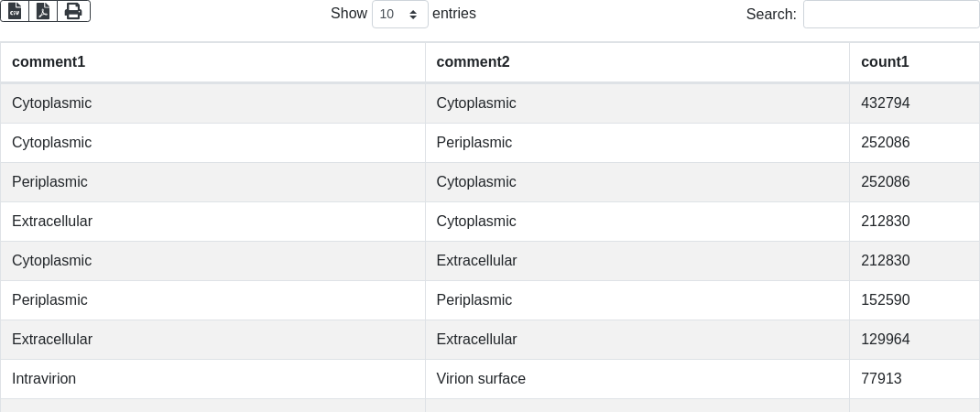The width and height of the screenshot is (980, 412).
Task: Export the table as CSV
Action: tap(15, 11)
